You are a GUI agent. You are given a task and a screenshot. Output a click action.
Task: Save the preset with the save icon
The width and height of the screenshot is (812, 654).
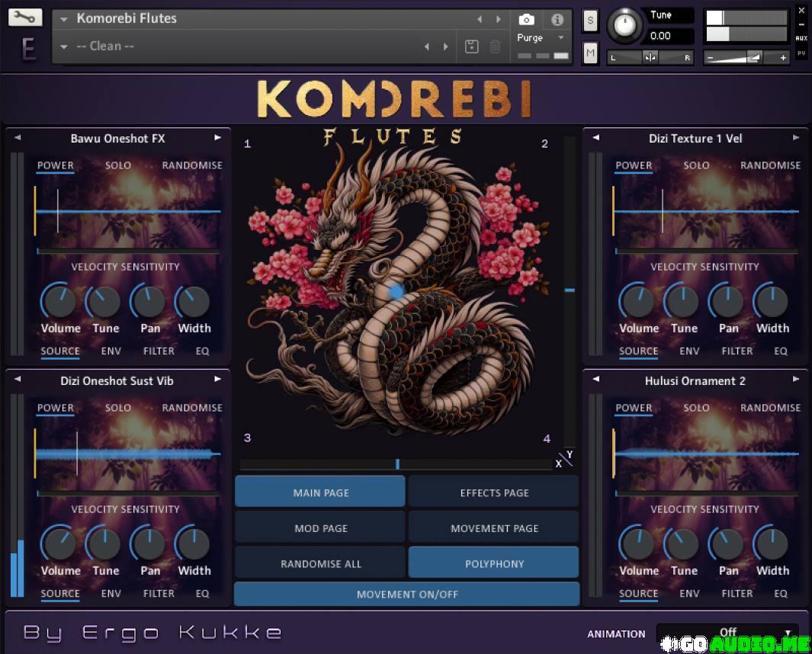472,46
